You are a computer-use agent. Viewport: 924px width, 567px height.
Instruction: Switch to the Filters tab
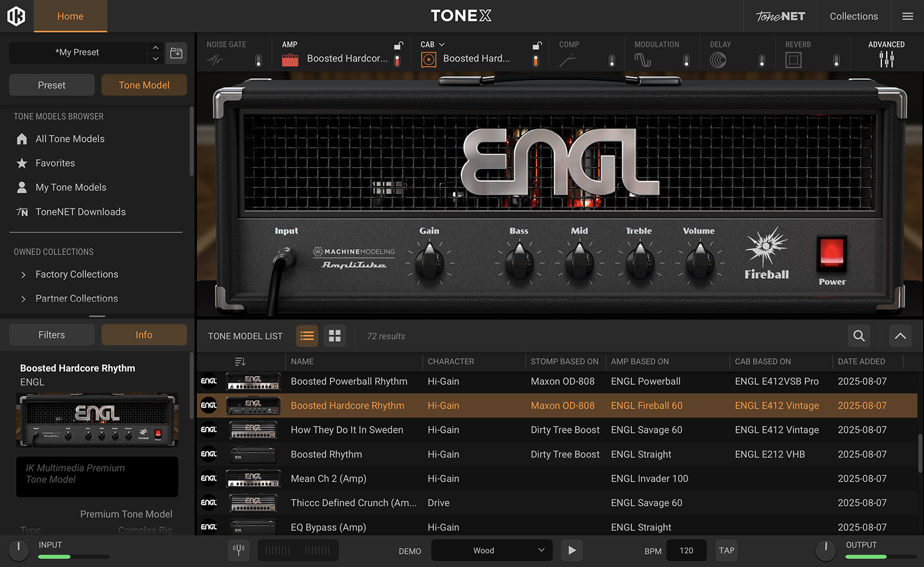(52, 335)
